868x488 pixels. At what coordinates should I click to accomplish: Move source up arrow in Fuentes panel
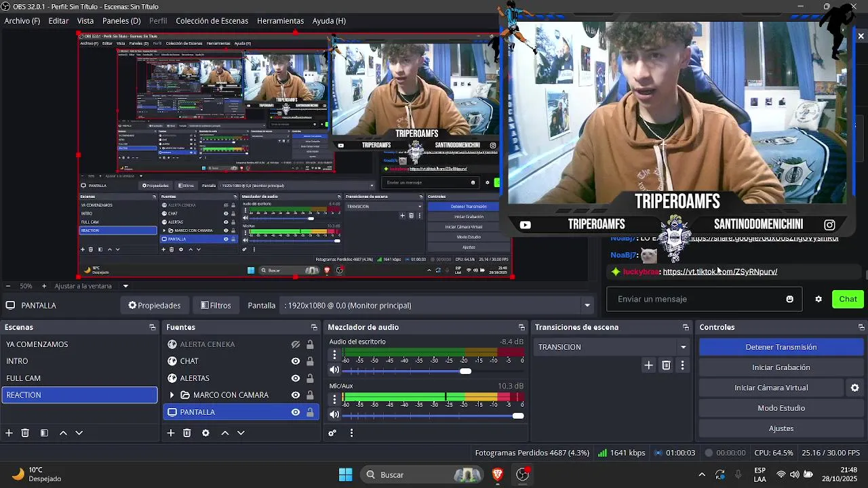click(225, 432)
